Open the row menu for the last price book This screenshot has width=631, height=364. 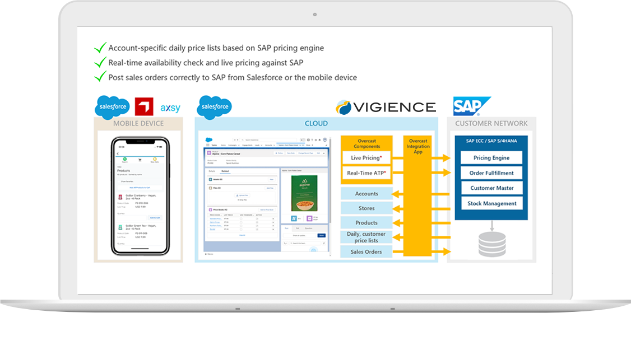coord(273,229)
